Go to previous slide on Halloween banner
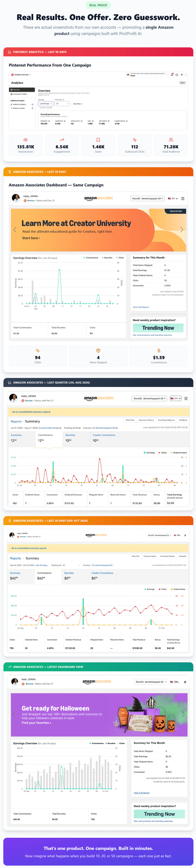 point(15,714)
